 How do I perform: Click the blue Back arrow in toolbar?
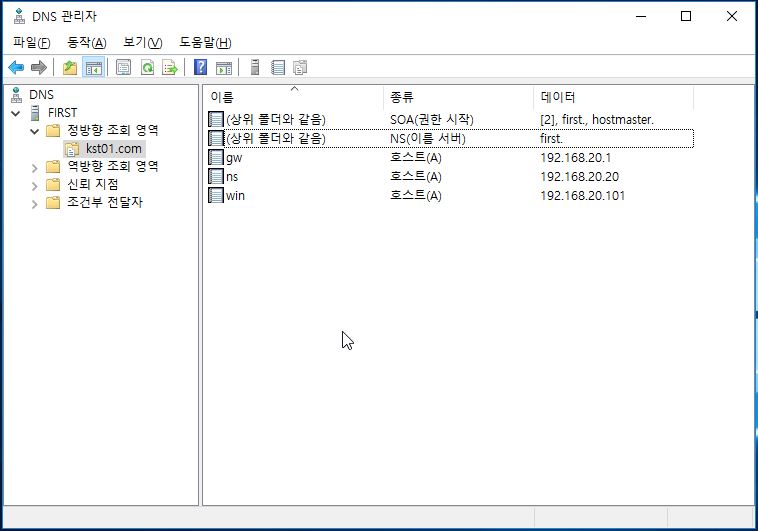click(x=16, y=67)
